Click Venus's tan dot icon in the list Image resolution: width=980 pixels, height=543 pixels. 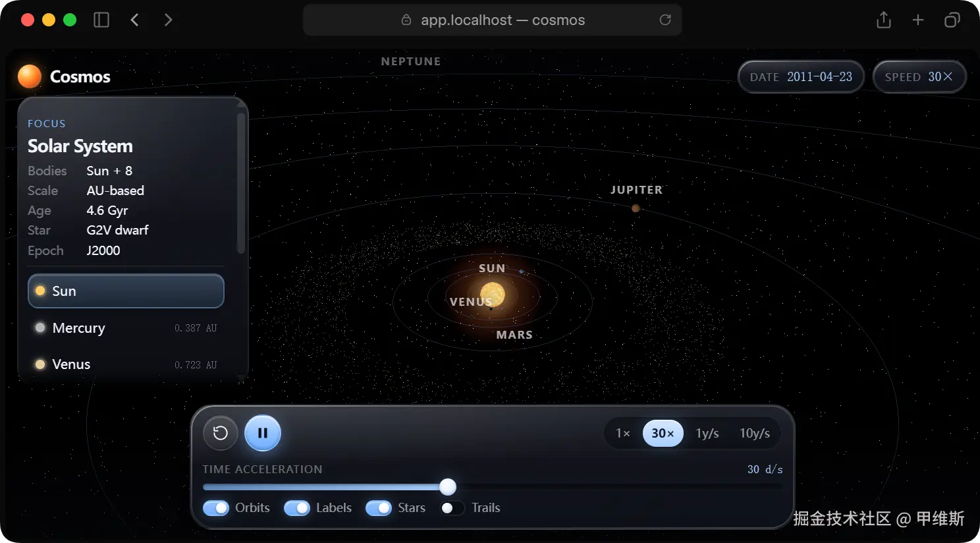coord(40,364)
